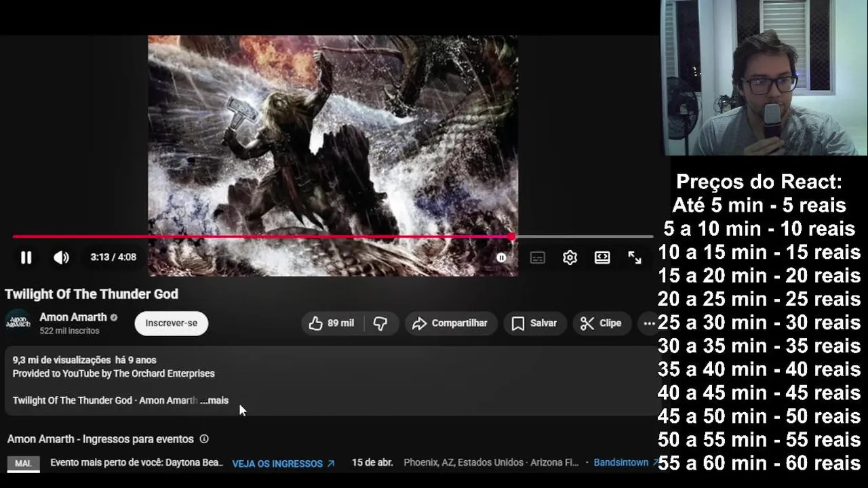868x488 pixels.
Task: Open the Amon Amarth channel avatar
Action: click(18, 322)
